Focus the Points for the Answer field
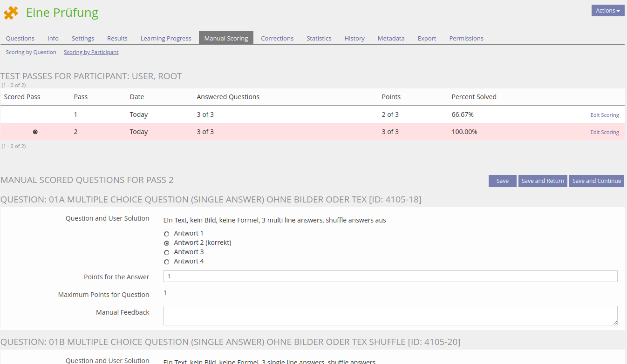This screenshot has width=627, height=364. [x=390, y=276]
